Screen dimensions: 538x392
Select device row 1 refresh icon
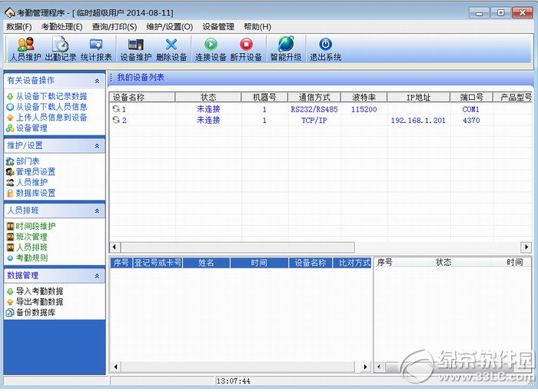click(116, 109)
